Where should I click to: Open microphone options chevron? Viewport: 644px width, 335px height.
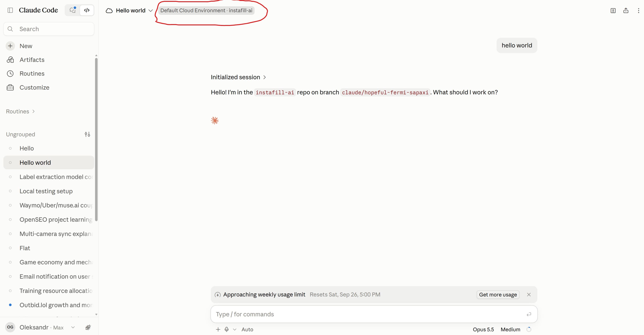[x=235, y=330]
